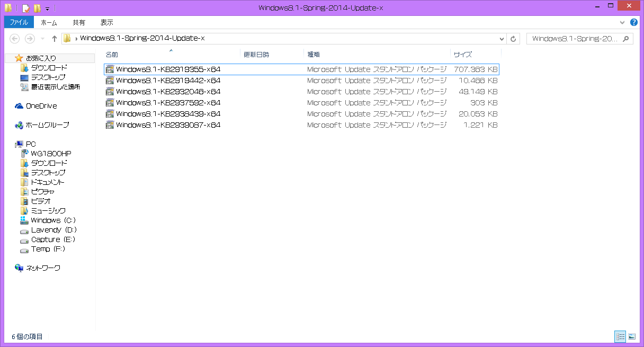
Task: Switch to the 共有 ribbon tab
Action: click(x=79, y=22)
